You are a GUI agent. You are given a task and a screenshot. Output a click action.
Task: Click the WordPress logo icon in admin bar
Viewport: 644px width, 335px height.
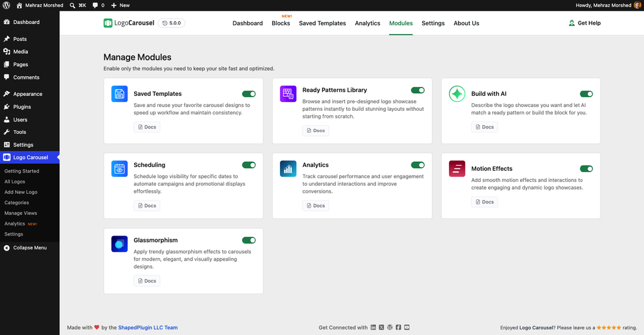click(6, 5)
